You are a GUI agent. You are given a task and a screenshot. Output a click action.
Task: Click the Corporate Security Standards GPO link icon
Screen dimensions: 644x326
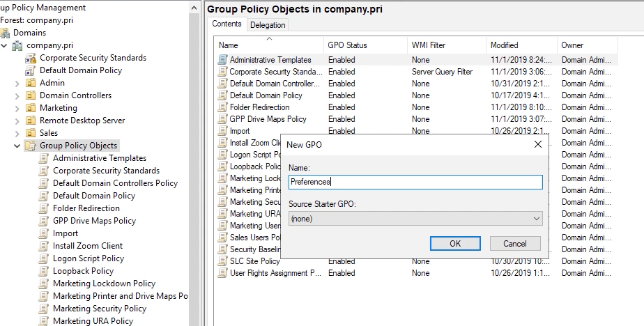click(x=30, y=58)
